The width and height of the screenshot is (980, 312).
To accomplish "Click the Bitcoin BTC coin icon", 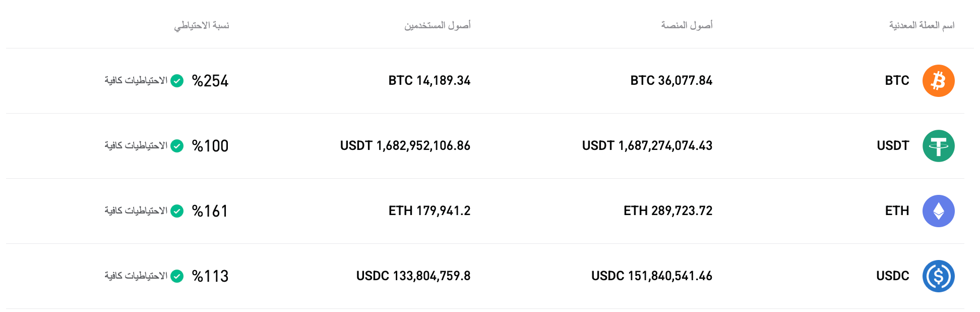I will tap(938, 80).
